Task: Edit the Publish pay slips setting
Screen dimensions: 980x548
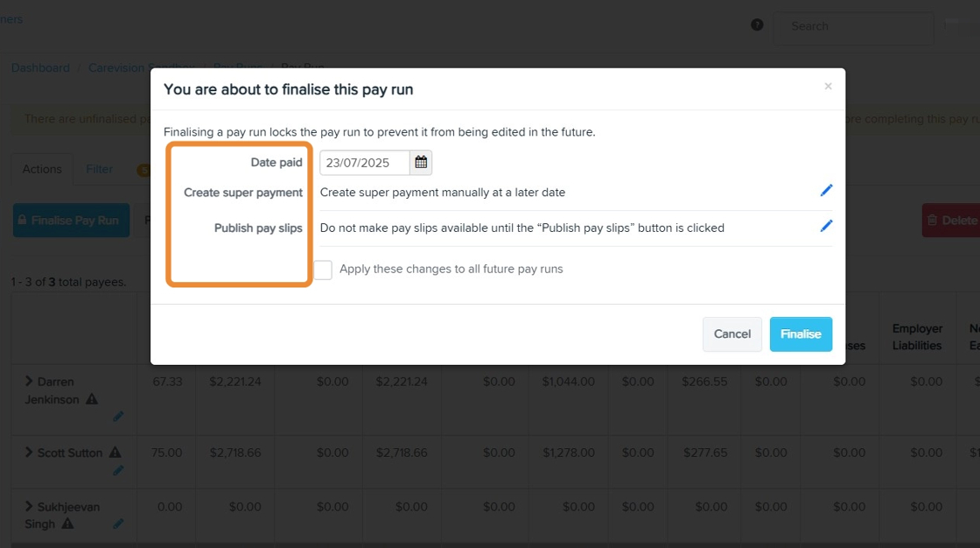Action: pos(826,226)
